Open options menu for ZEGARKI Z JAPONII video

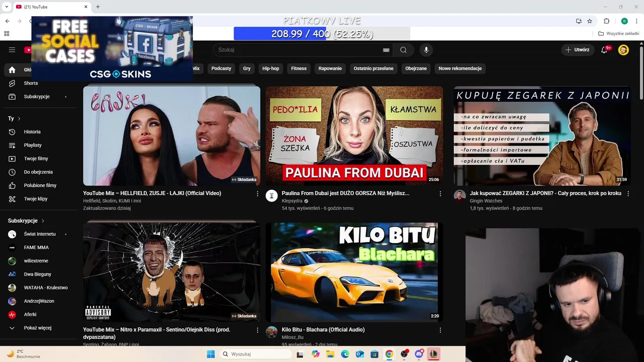[628, 194]
